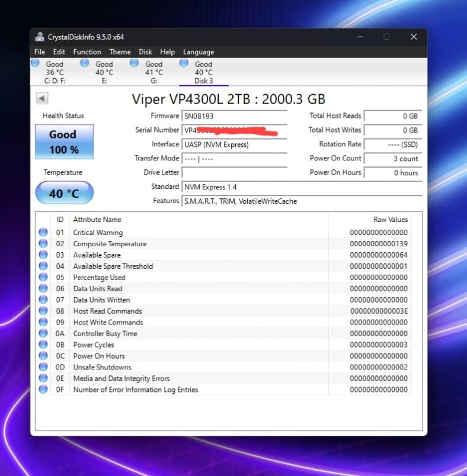Click the blue orb beside Composite Temperature
467x476 pixels.
click(x=43, y=244)
